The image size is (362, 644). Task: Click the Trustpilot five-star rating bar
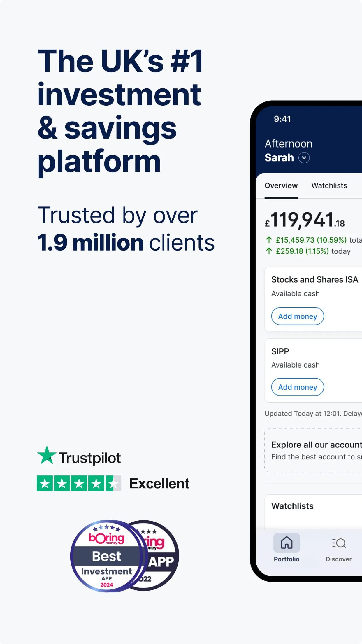(x=79, y=484)
